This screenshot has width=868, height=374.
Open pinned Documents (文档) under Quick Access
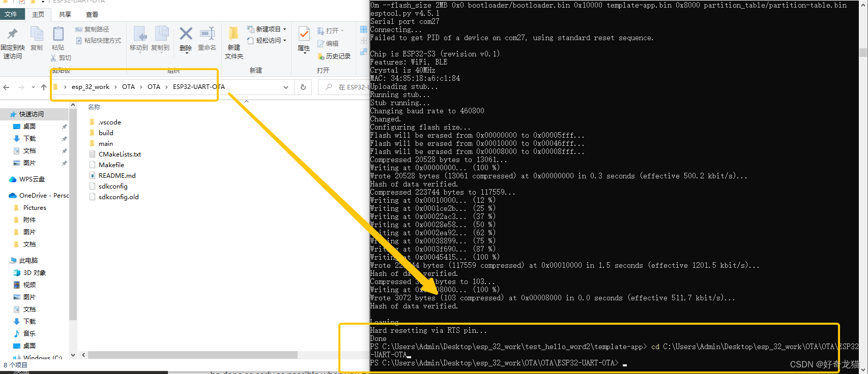[30, 151]
